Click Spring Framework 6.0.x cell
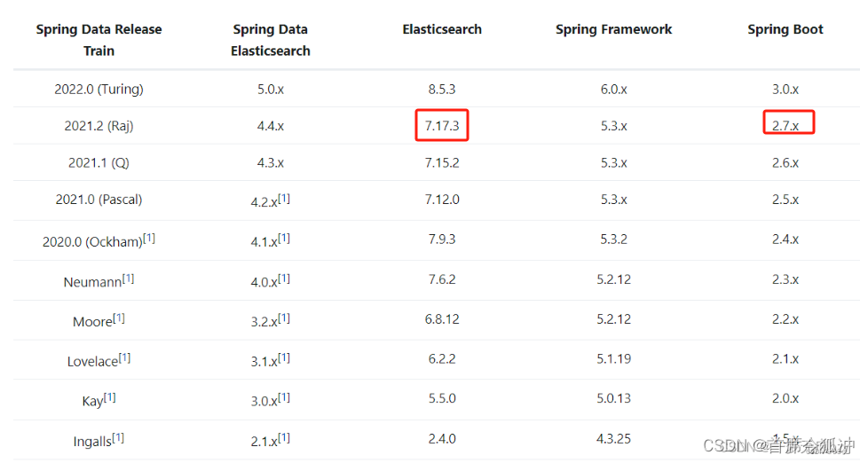The image size is (868, 463). pyautogui.click(x=613, y=89)
